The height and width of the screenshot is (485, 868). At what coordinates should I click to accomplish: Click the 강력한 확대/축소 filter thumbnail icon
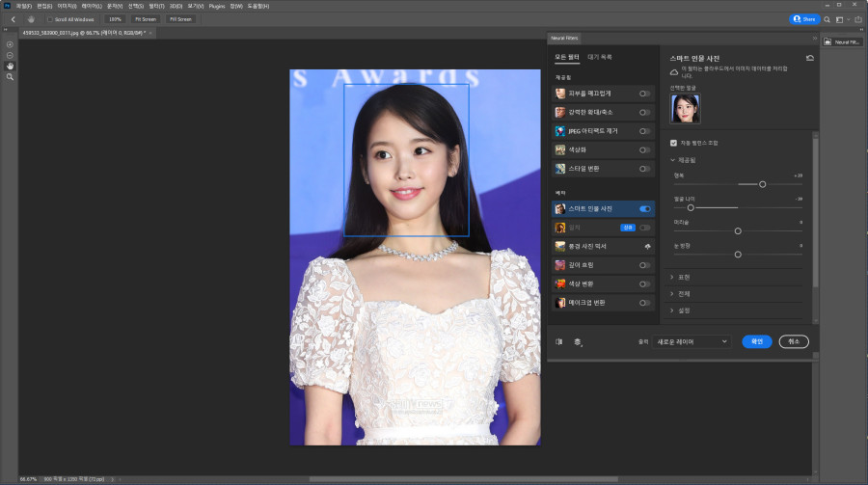click(x=560, y=113)
